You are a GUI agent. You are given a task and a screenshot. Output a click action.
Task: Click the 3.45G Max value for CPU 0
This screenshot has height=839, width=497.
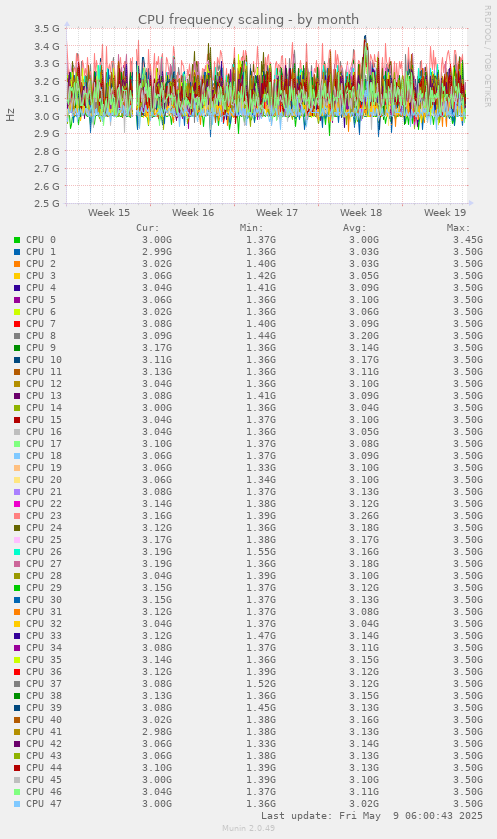click(x=468, y=240)
